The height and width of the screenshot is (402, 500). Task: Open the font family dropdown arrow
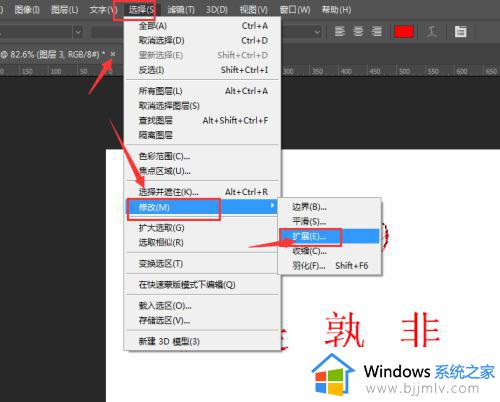[78, 32]
